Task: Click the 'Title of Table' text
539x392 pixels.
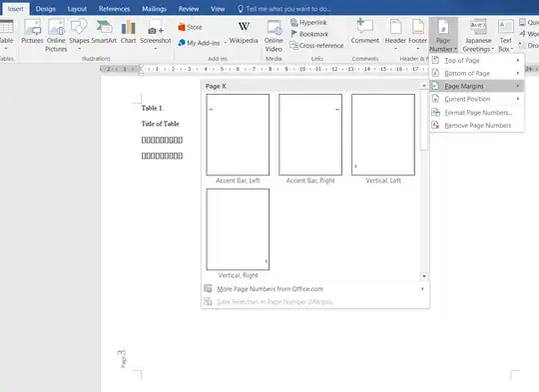Action: click(x=160, y=124)
